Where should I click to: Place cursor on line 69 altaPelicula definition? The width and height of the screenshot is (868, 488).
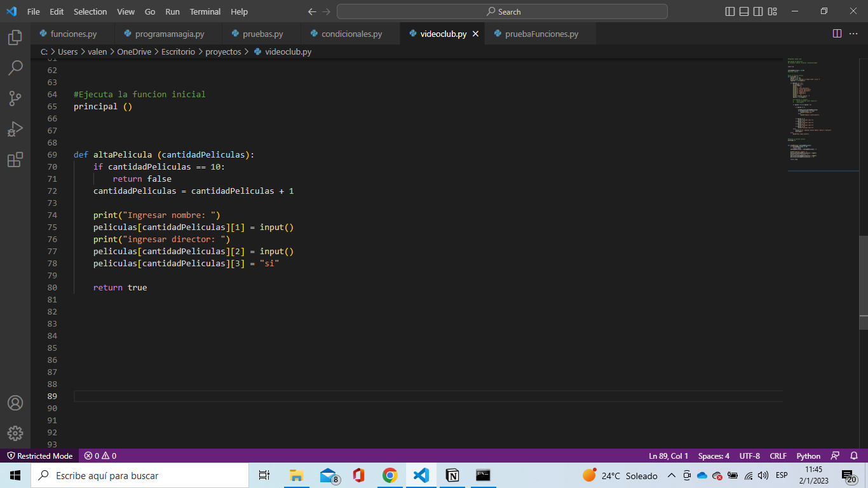click(164, 154)
